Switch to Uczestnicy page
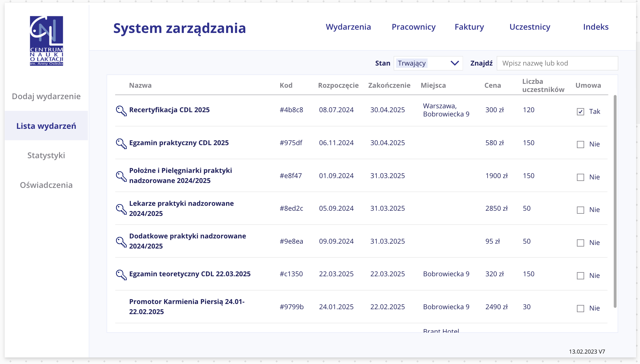The width and height of the screenshot is (640, 364). coord(530,27)
